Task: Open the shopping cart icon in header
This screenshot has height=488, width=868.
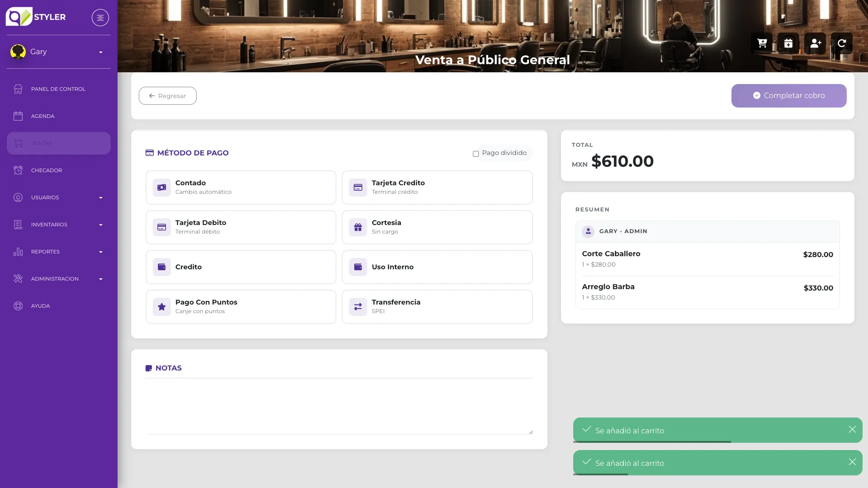Action: pos(762,43)
